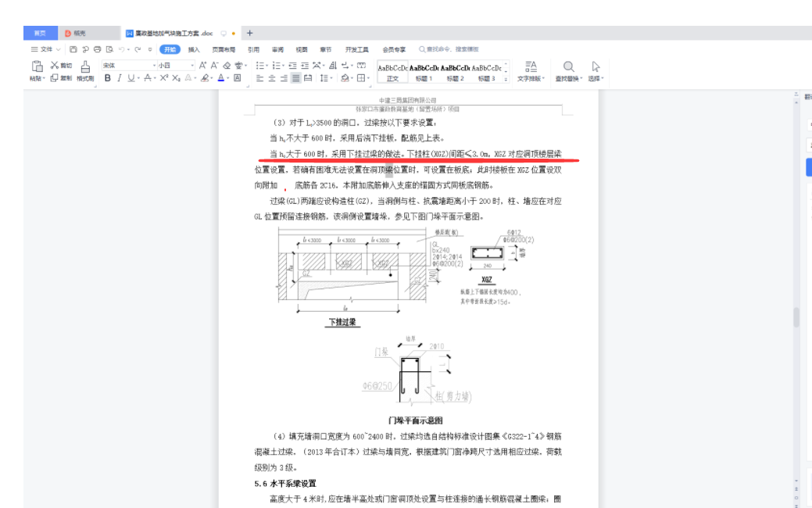Click the Undo arrow icon
812x508 pixels.
tap(121, 49)
